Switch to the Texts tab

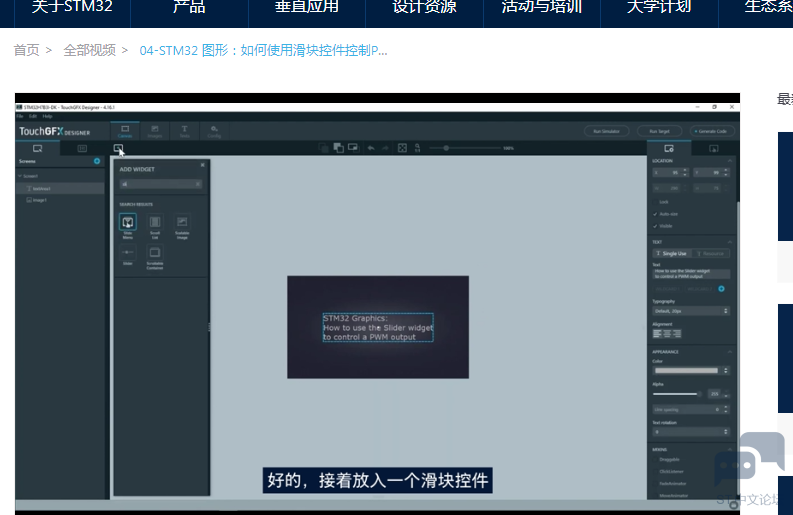(x=184, y=131)
